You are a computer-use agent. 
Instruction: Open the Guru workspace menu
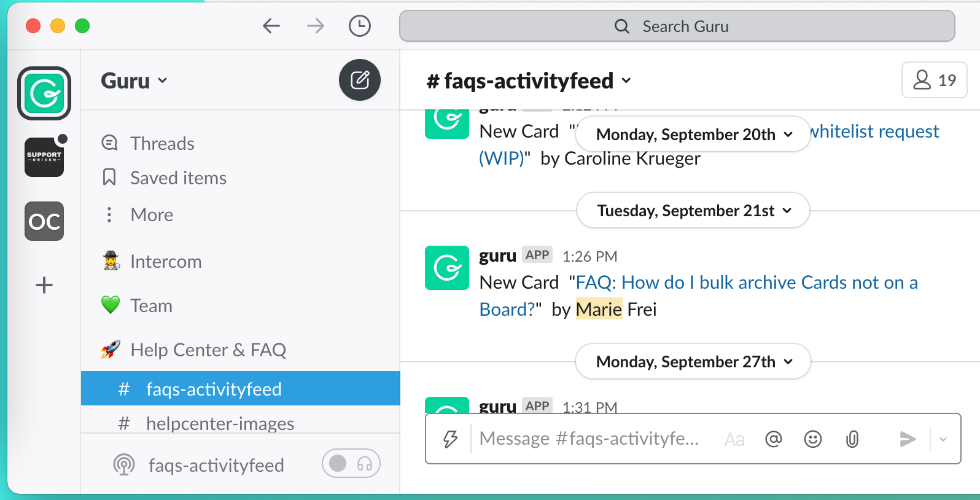click(x=134, y=80)
